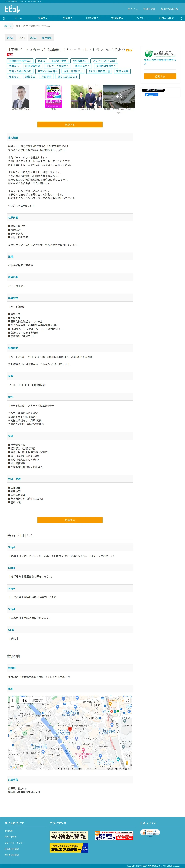Screen dimensions: 185x868
Task: Select the 社会保険労務士法人 tag
Action: pyautogui.click(x=20, y=61)
